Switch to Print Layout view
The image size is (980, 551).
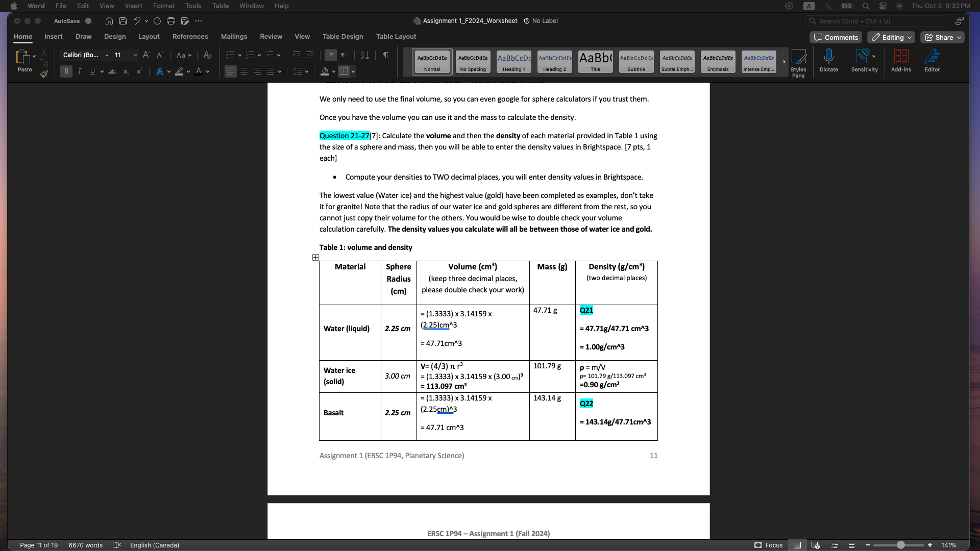797,545
